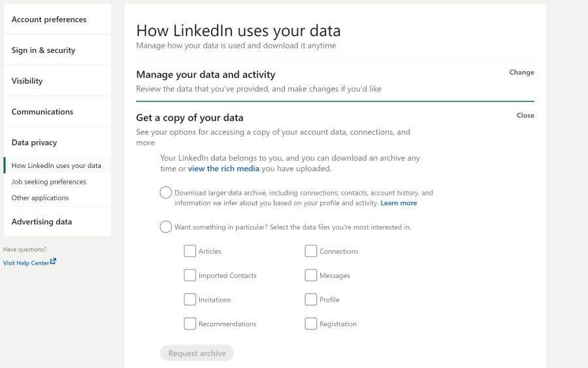
Task: Click the Learn more link
Action: 399,203
